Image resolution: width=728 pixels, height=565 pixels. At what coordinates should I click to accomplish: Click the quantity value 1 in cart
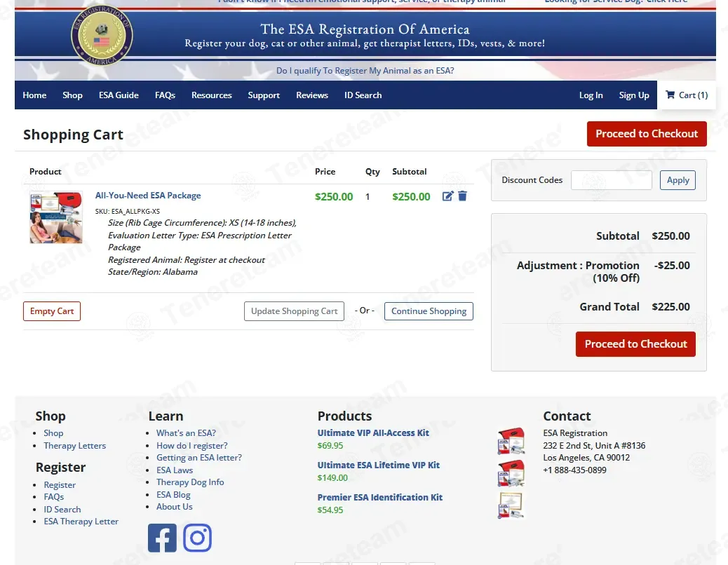368,197
